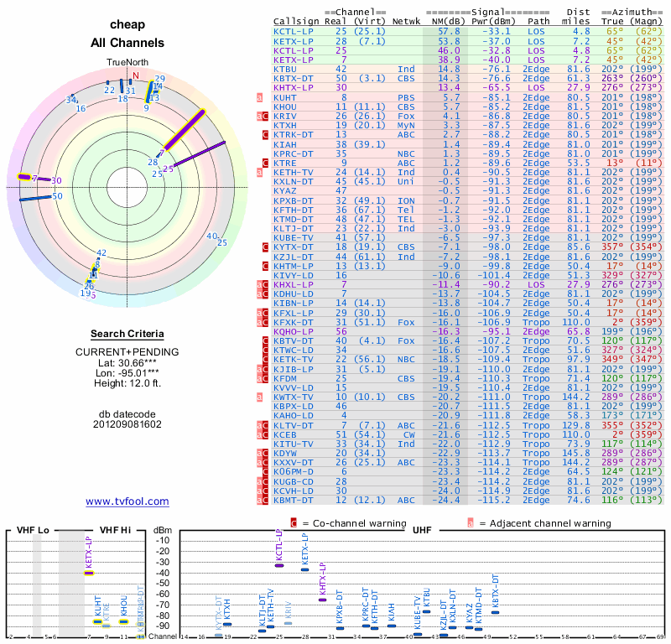Click the adjacent channel warning legend icon
The image size is (671, 644).
click(x=471, y=523)
